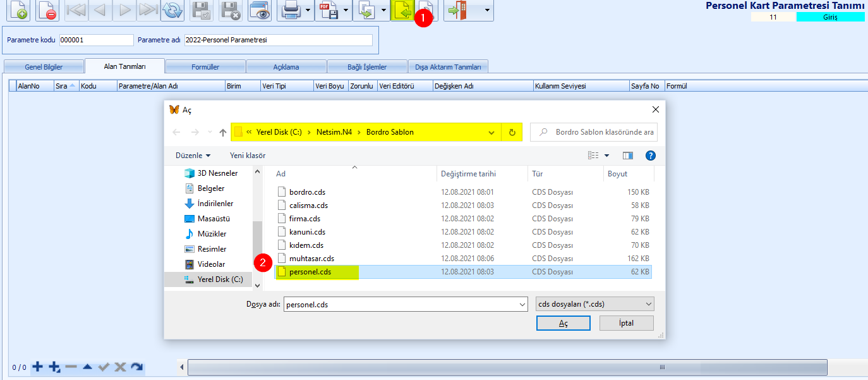The width and height of the screenshot is (868, 380).
Task: Open the printer dropdown arrow
Action: [308, 10]
